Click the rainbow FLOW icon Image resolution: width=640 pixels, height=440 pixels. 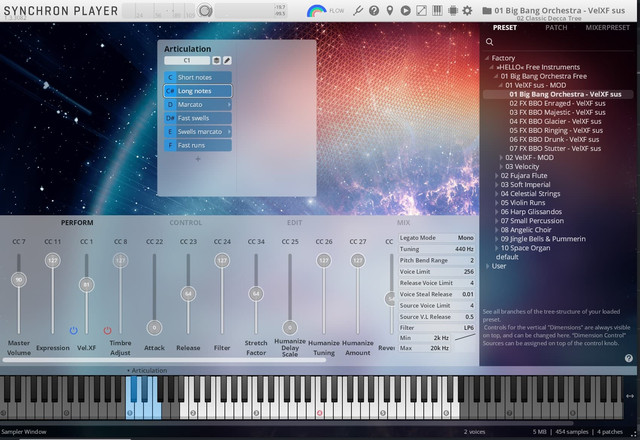click(316, 11)
